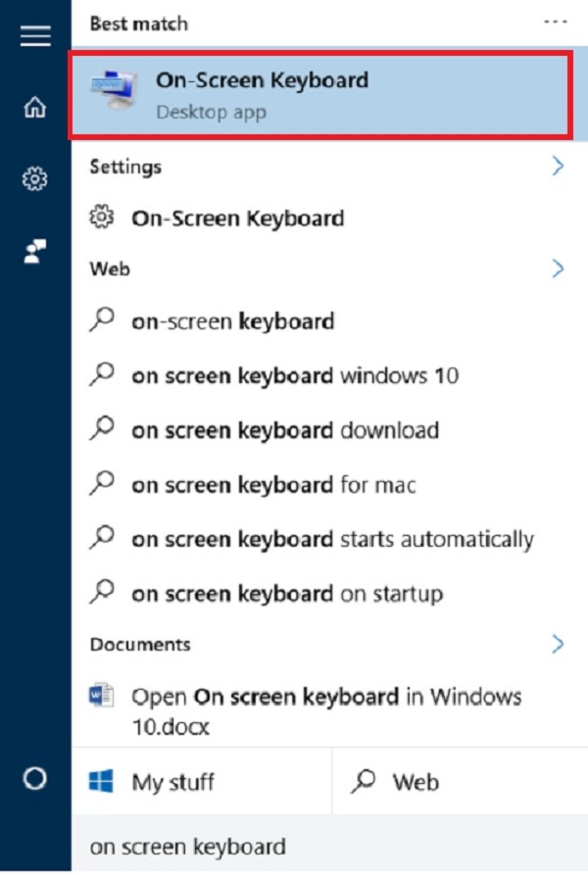Select 'on screen keyboard starts automatically' suggestion
Screen dimensions: 588x875
tap(331, 539)
